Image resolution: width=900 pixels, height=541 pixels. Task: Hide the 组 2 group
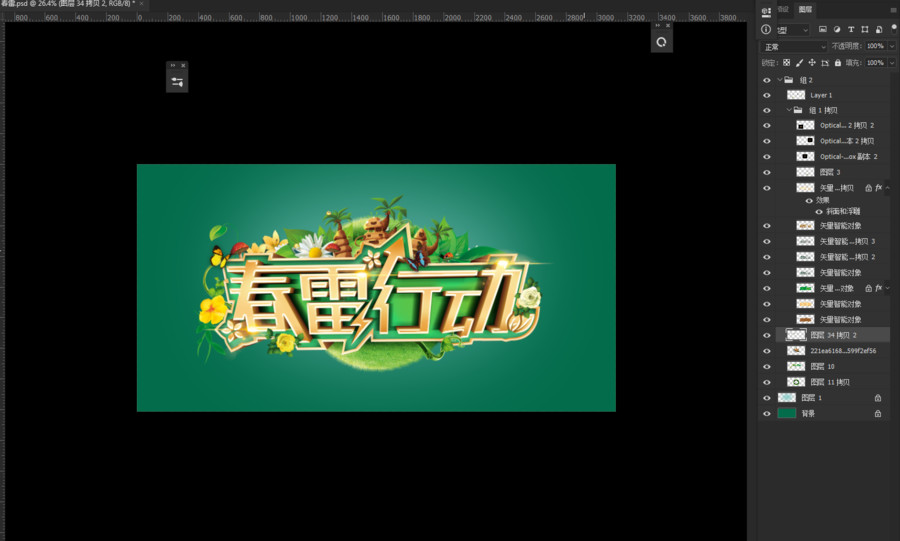pos(767,80)
